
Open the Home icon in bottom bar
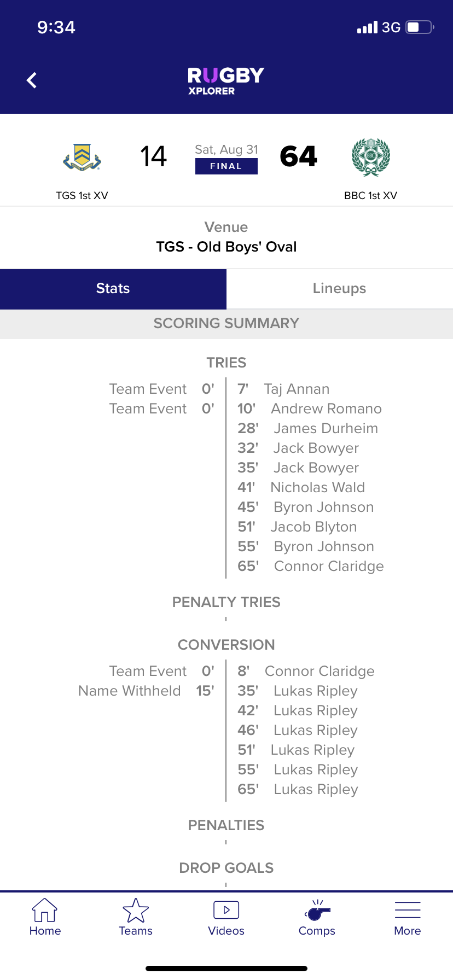(45, 911)
